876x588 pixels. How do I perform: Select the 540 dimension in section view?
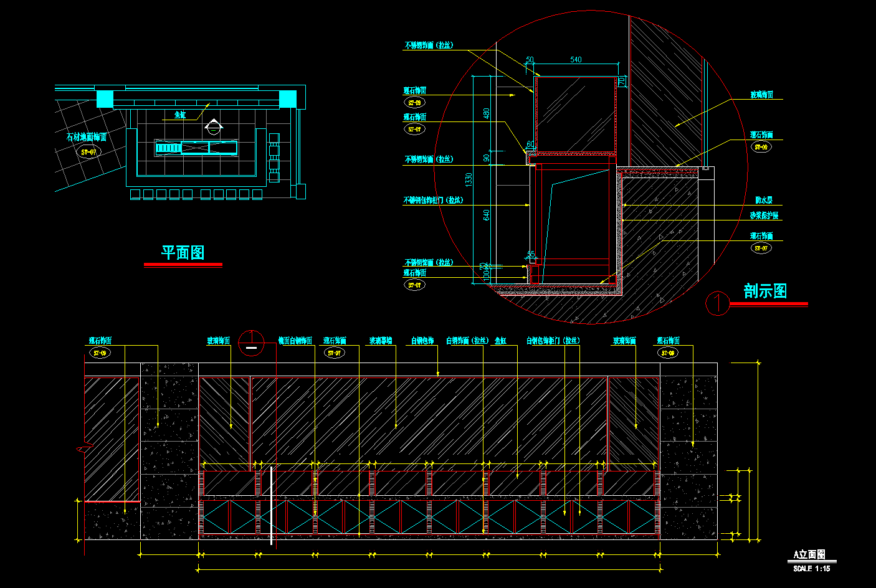(576, 60)
